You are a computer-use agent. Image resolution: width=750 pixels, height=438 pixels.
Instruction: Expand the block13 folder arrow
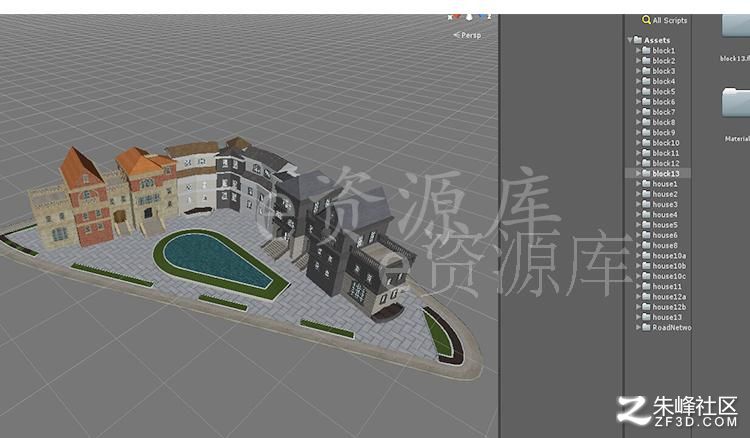click(638, 174)
